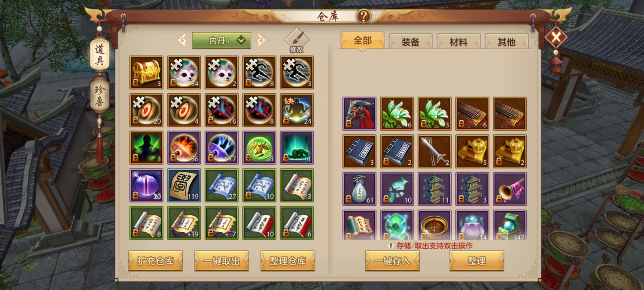644x290 pixels.
Task: Click the 一键存入 button
Action: [392, 261]
